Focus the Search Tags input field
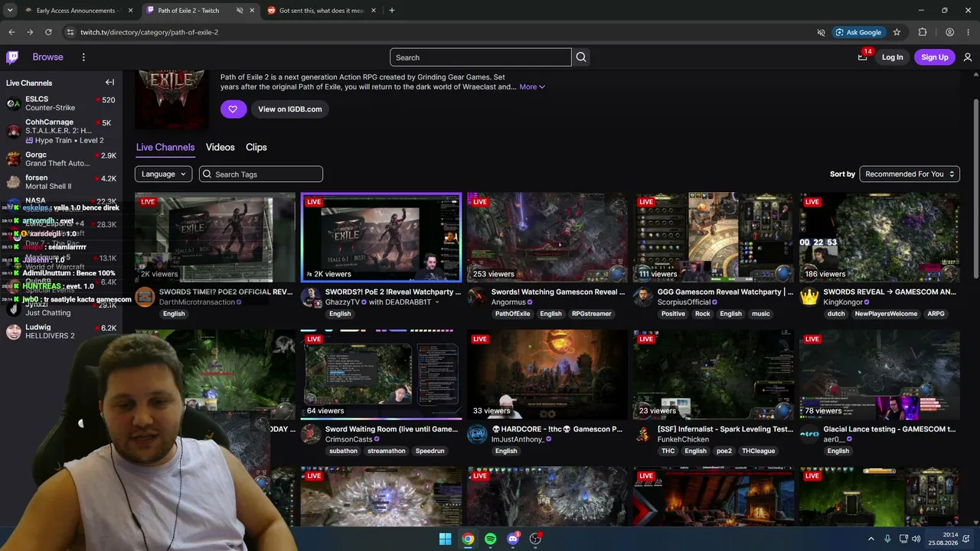The width and height of the screenshot is (980, 551). (x=261, y=174)
